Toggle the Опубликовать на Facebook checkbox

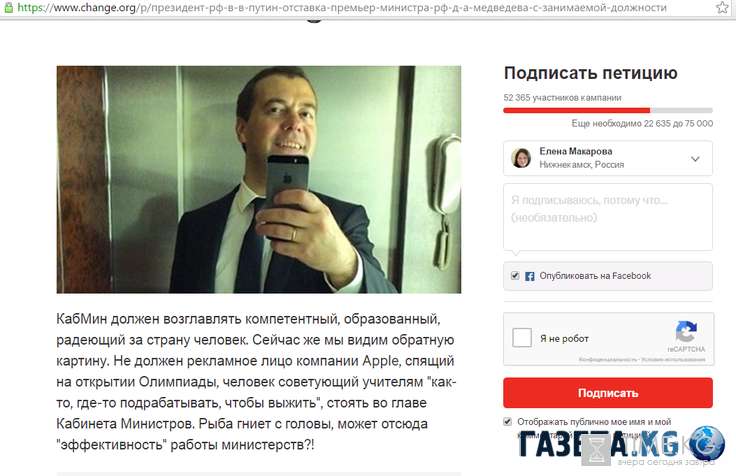pos(515,276)
